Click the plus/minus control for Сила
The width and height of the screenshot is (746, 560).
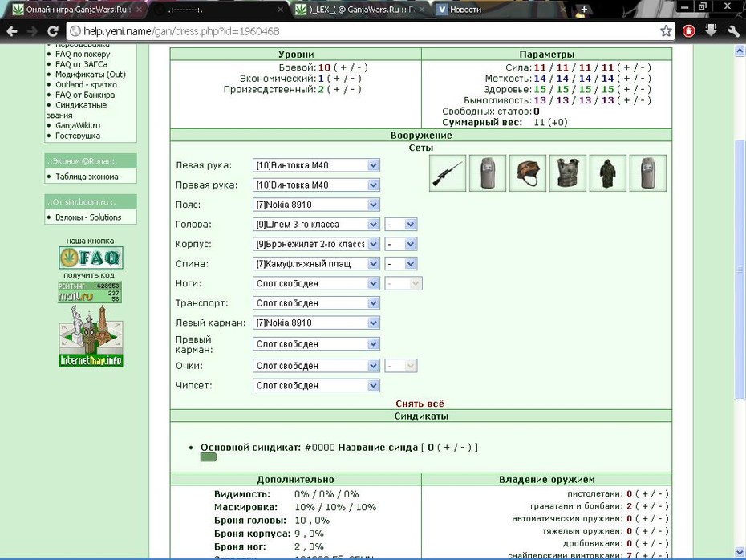pos(634,67)
